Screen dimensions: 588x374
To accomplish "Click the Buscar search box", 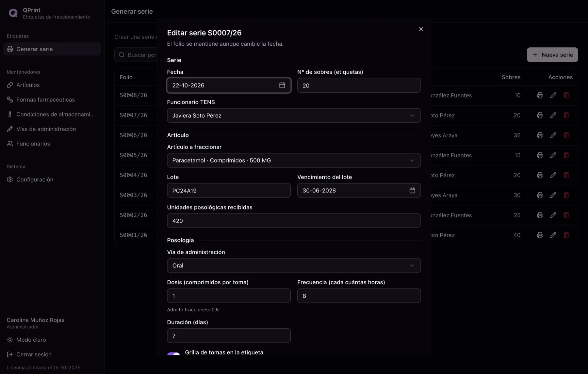I will click(x=136, y=55).
